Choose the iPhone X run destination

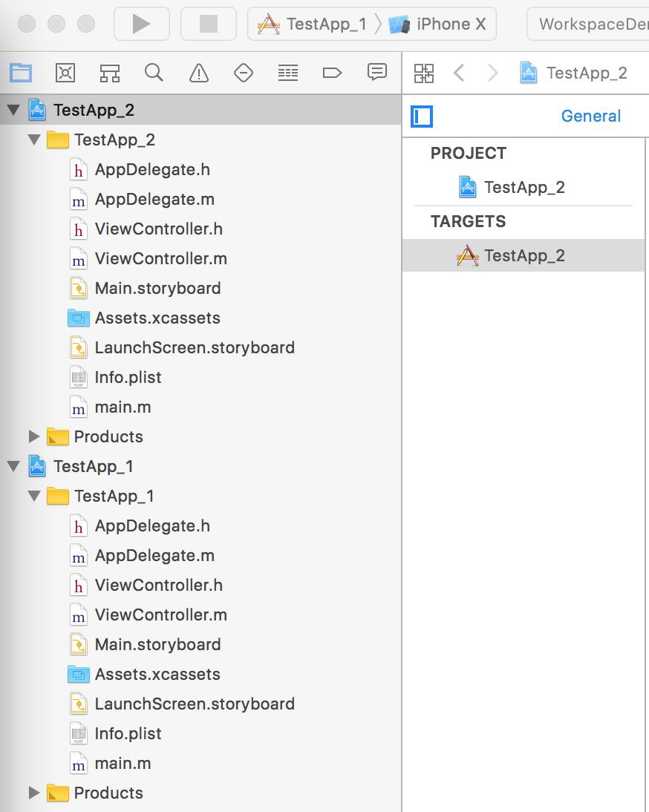tap(438, 24)
